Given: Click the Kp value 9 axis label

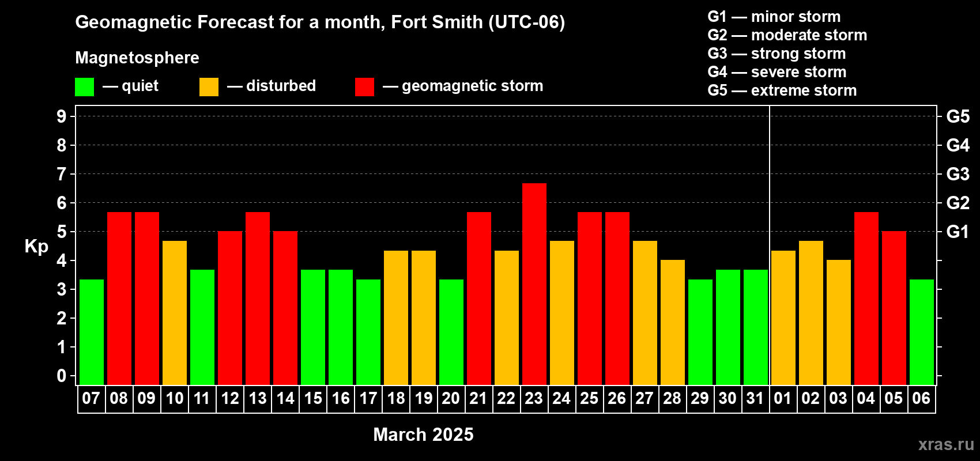Looking at the screenshot, I should point(62,116).
